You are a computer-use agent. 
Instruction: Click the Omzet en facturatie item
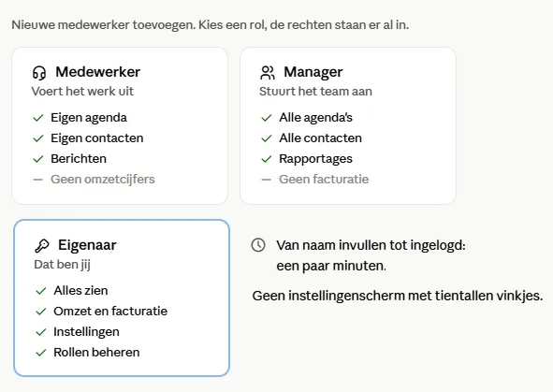[x=110, y=312]
